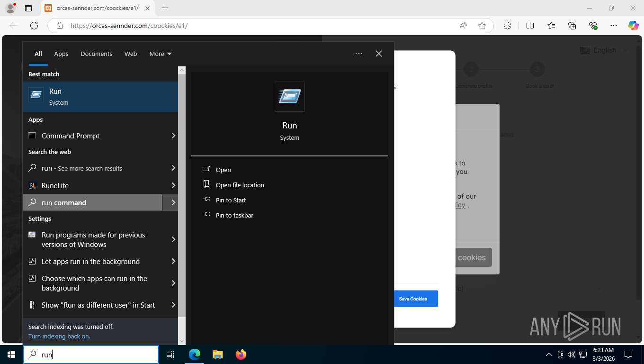Open Task View on the taskbar
Screen dimensions: 644x364
(x=170, y=354)
